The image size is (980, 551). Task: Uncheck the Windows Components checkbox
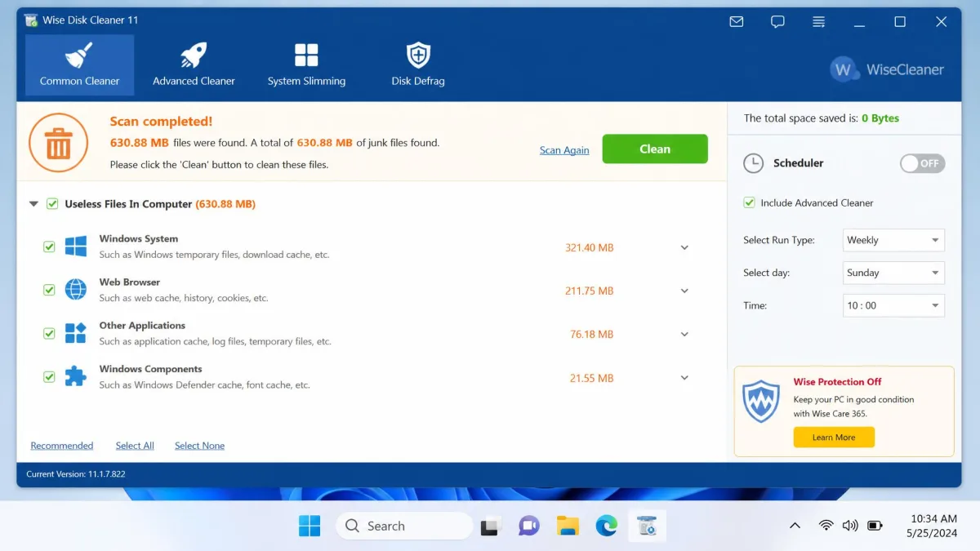point(49,376)
